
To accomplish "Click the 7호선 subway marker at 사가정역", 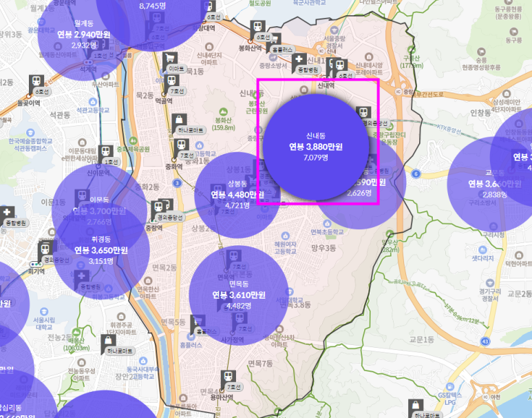I will tap(240, 319).
